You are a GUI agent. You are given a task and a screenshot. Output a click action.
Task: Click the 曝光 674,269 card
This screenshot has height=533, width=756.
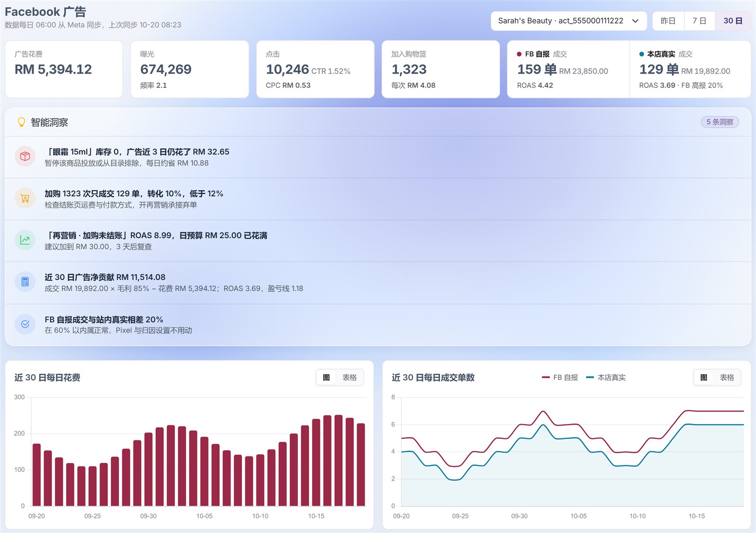point(189,69)
